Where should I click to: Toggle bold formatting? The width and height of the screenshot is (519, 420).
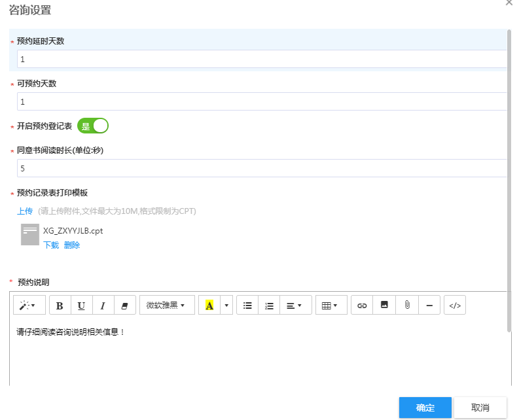[x=60, y=305]
